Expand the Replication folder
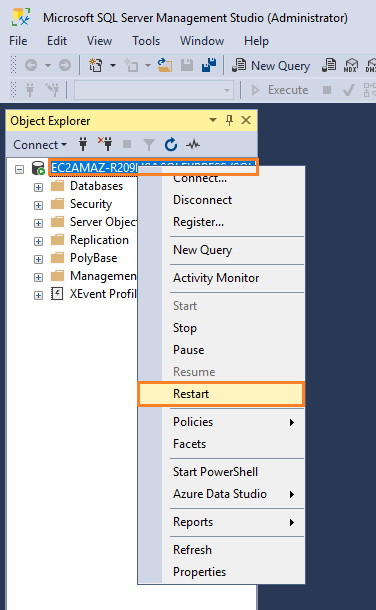The height and width of the screenshot is (610, 376). [38, 241]
